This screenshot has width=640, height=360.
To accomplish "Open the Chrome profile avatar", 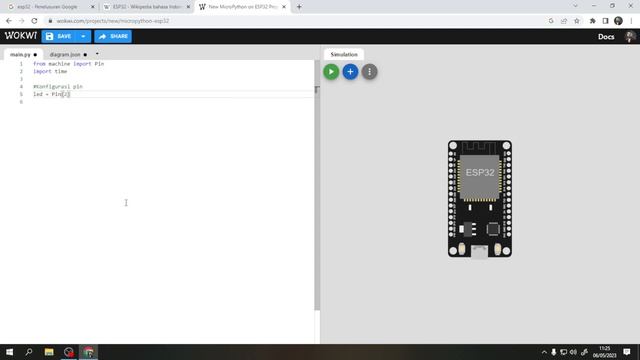I will pos(618,21).
